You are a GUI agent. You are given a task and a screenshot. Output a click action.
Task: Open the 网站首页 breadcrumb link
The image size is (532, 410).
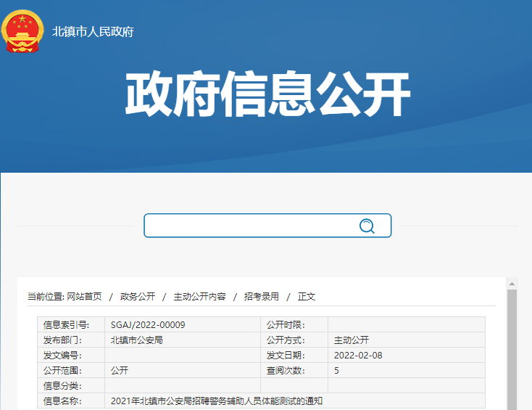84,297
